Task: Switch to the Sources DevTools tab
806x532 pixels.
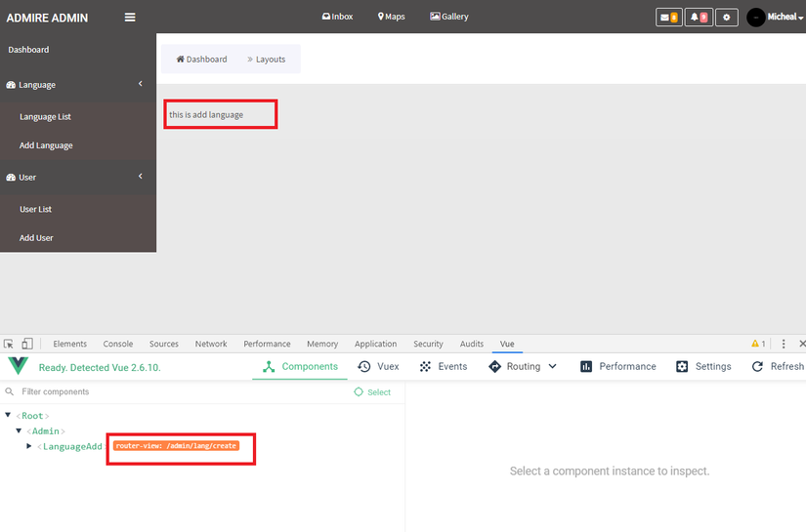Action: pyautogui.click(x=164, y=344)
